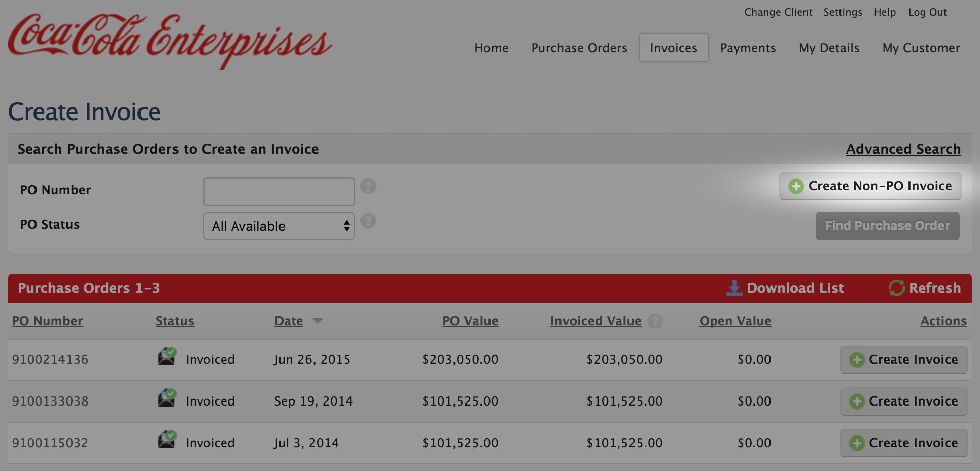Click the date Jul 3, 2014

[x=306, y=443]
